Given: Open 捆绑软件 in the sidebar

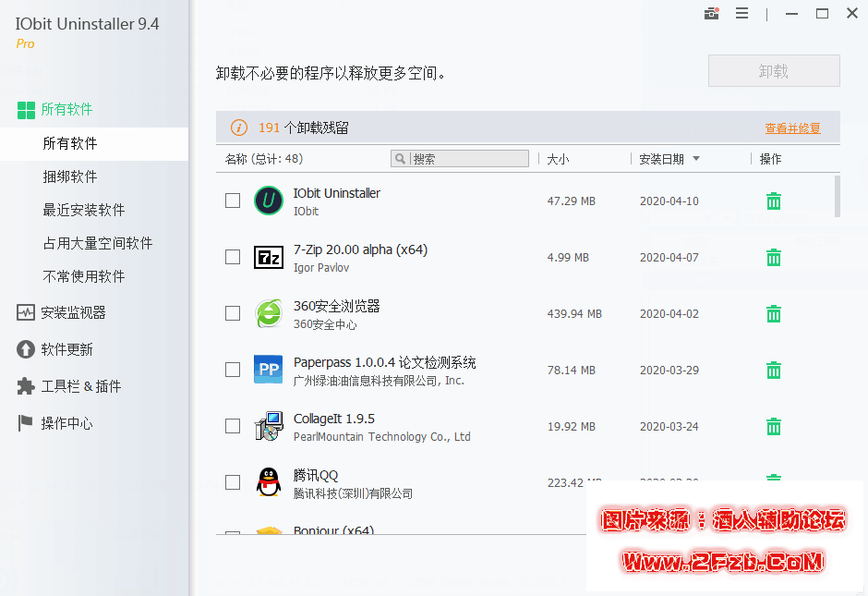Looking at the screenshot, I should tap(70, 176).
